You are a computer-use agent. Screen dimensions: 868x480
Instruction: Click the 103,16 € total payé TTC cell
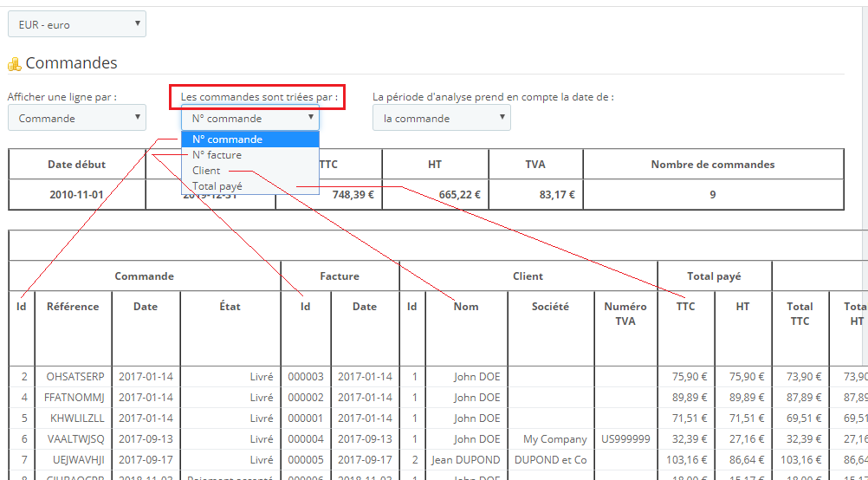click(686, 459)
